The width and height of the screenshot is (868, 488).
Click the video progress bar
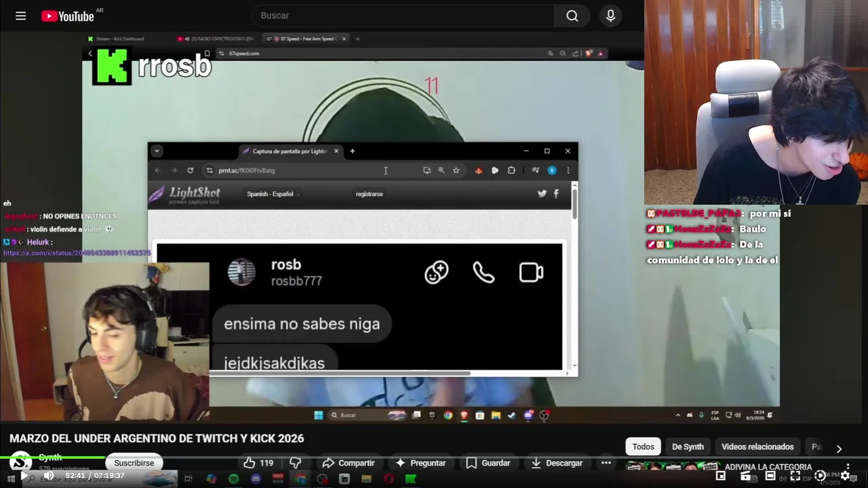tap(434, 458)
